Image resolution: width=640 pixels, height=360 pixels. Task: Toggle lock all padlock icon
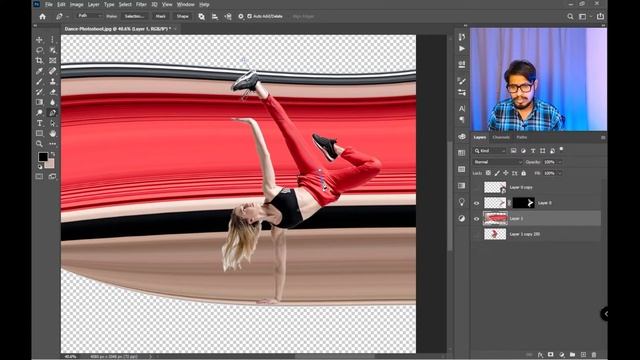coord(524,173)
